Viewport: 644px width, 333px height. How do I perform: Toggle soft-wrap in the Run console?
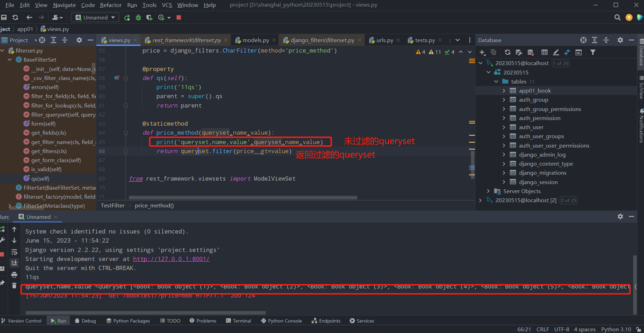pyautogui.click(x=14, y=252)
